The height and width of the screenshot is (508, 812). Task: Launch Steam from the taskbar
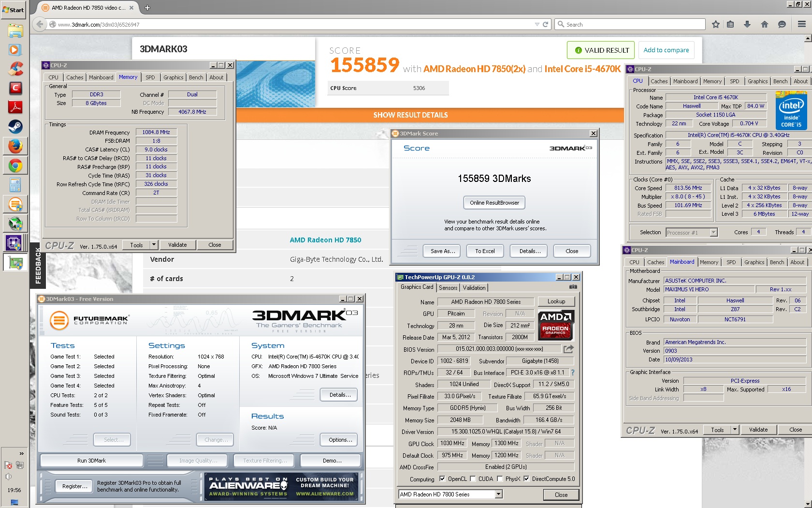(x=15, y=127)
